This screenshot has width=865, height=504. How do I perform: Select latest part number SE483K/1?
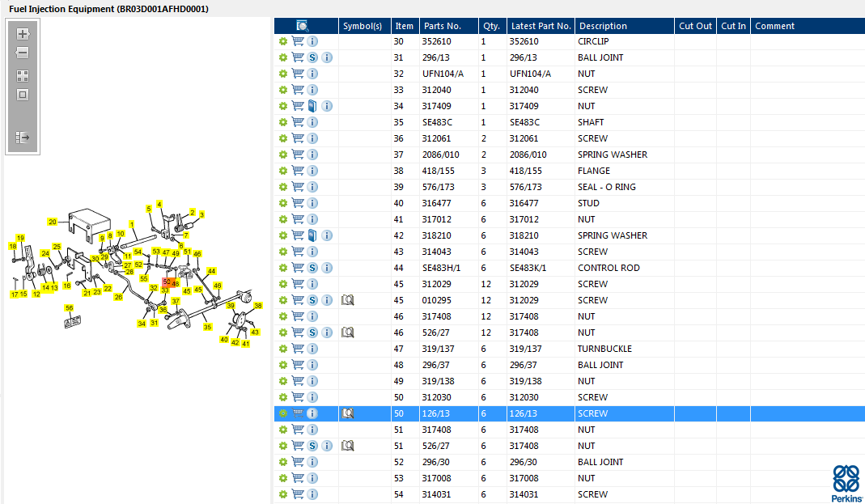[x=528, y=268]
